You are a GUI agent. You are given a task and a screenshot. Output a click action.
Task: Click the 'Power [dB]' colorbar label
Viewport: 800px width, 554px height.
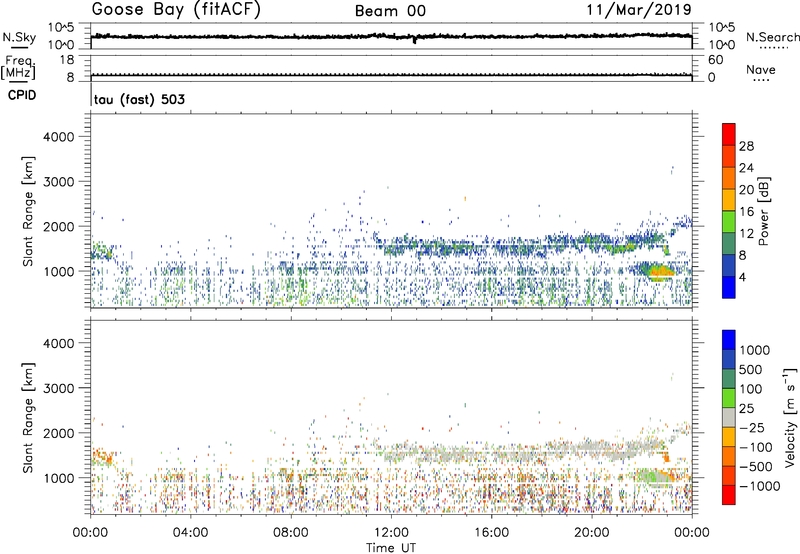763,211
